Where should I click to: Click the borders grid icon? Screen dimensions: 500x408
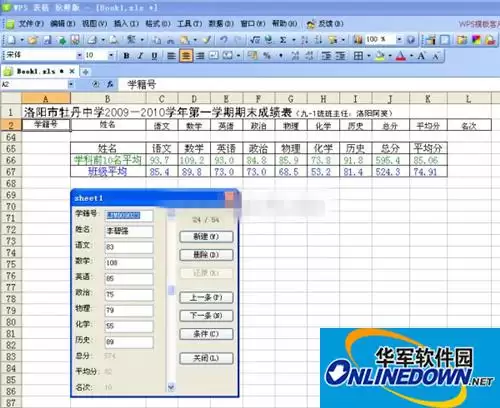358,56
